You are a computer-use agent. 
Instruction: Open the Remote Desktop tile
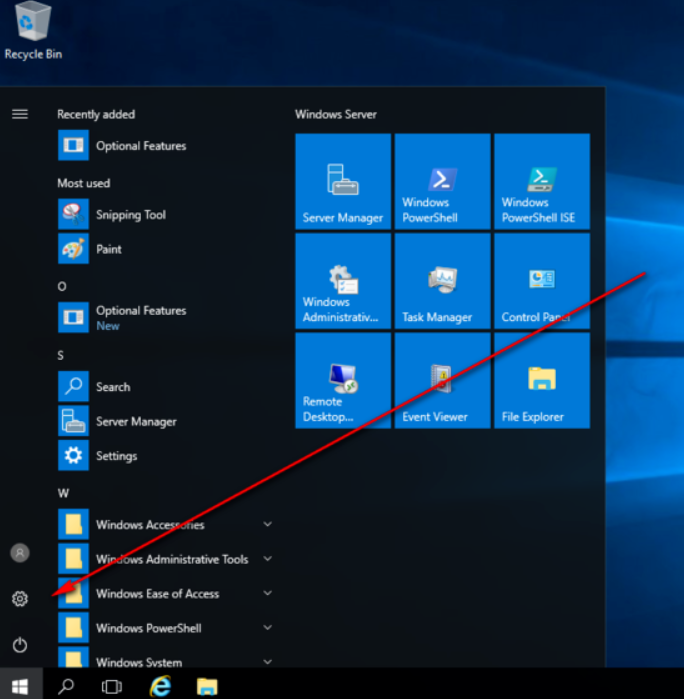pyautogui.click(x=343, y=380)
